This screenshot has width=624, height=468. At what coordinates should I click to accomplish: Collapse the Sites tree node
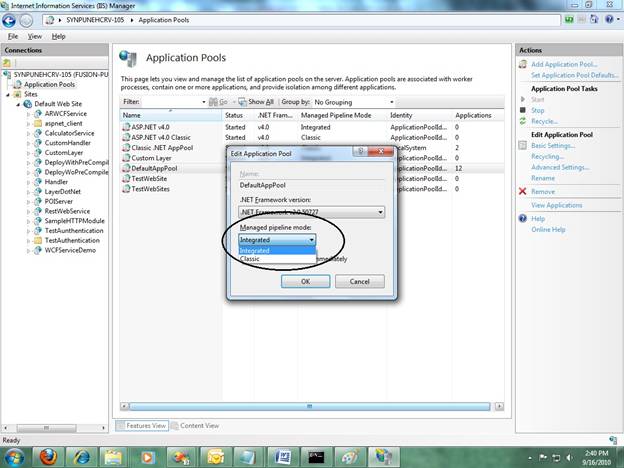(x=8, y=95)
